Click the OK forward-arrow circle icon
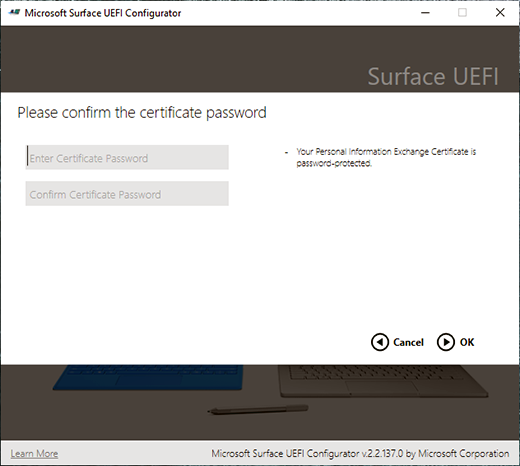Screen dimensions: 520x466 point(446,342)
